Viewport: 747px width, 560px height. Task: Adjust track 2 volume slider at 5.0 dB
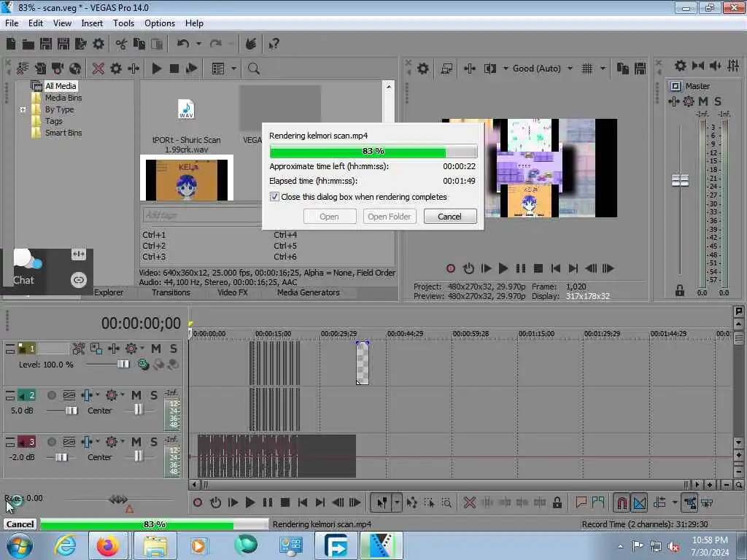coord(71,411)
